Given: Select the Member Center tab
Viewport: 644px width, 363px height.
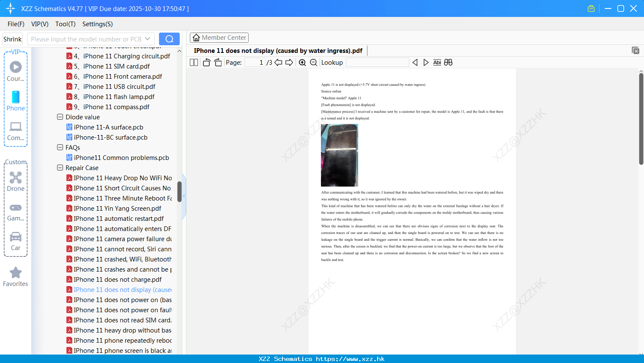Looking at the screenshot, I should pos(219,38).
